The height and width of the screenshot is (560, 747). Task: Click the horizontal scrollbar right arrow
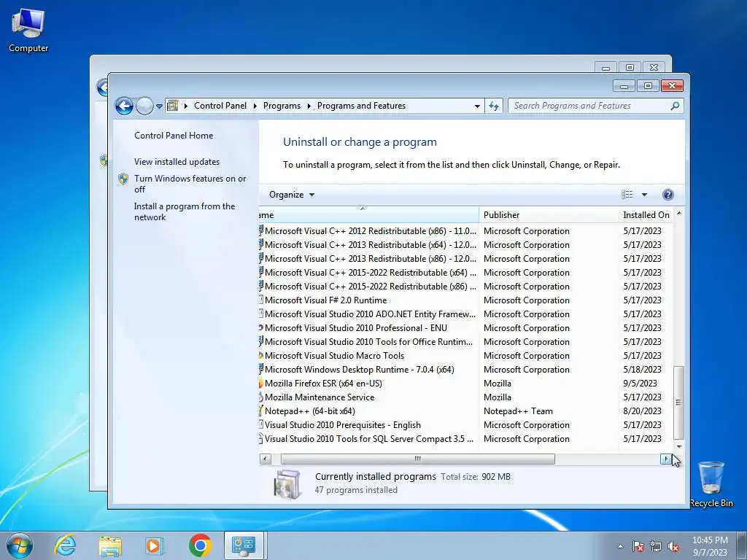click(x=665, y=459)
